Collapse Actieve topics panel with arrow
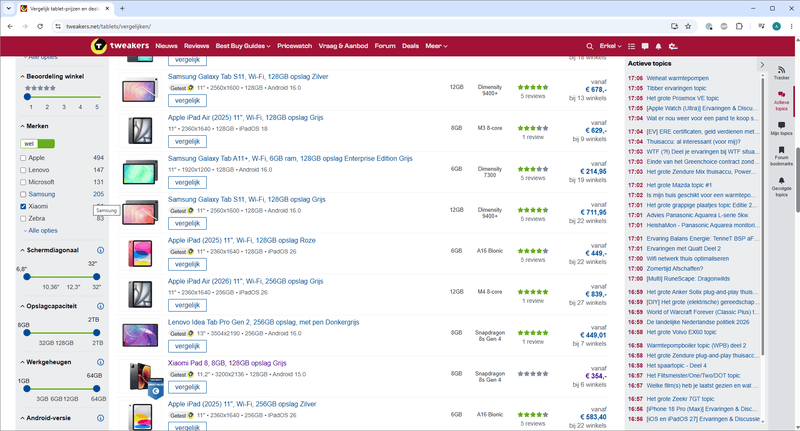The height and width of the screenshot is (431, 800). (762, 65)
